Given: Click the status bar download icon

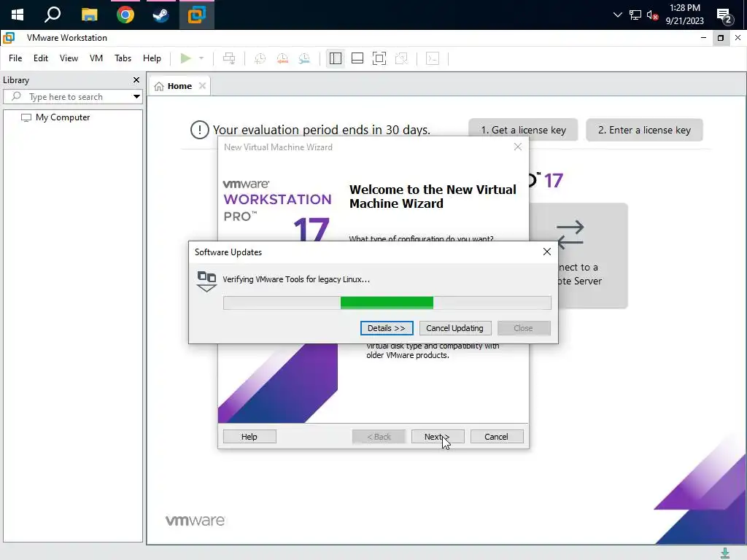Looking at the screenshot, I should (724, 553).
